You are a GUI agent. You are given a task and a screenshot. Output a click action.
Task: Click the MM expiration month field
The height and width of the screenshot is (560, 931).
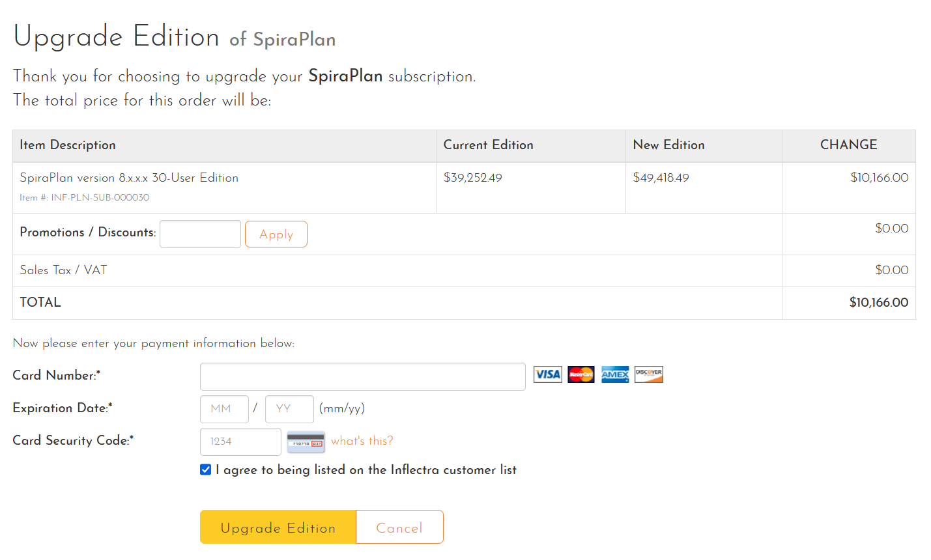point(224,409)
